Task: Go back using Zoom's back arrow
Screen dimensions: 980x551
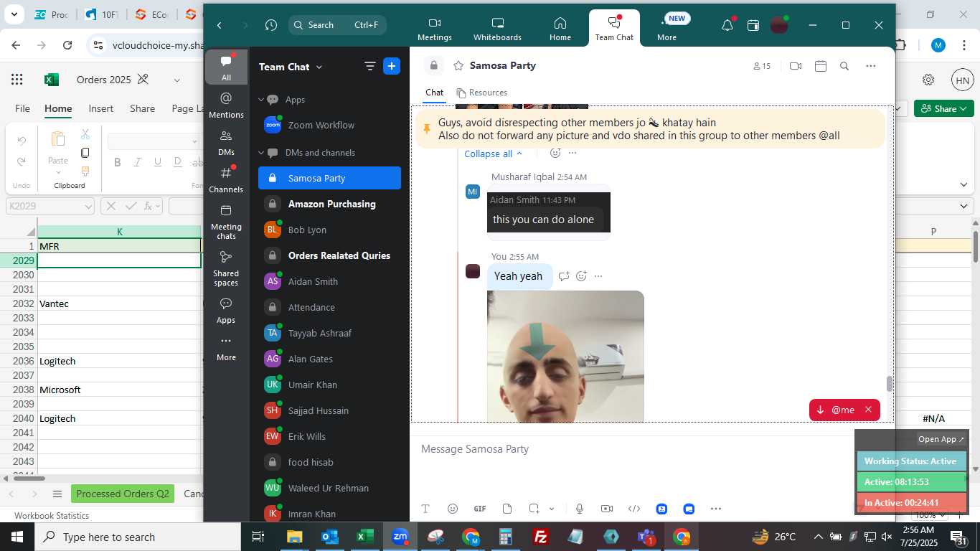Action: click(x=220, y=25)
